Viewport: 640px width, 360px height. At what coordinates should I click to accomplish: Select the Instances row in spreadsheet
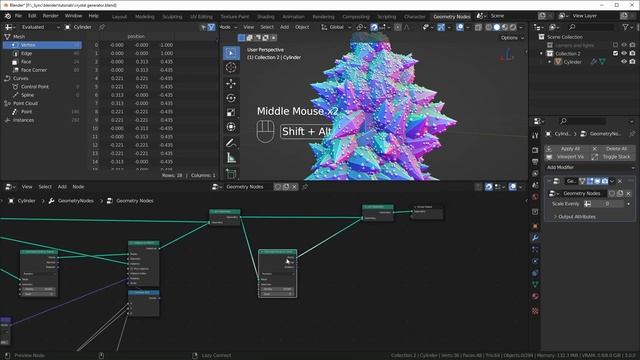[42, 120]
